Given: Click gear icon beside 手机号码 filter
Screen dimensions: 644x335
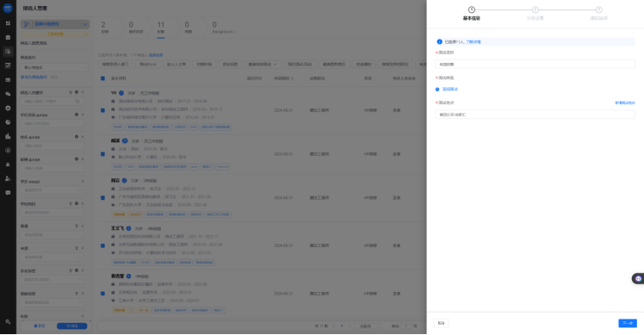Looking at the screenshot, I should point(77,115).
